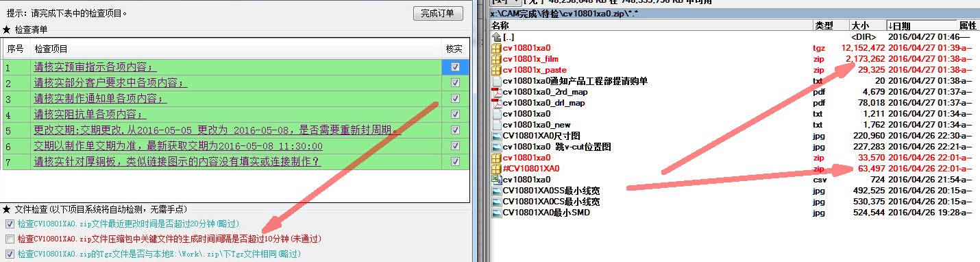Click the cv10801xa0 tgz archive icon
980x262 pixels.
pyautogui.click(x=497, y=48)
